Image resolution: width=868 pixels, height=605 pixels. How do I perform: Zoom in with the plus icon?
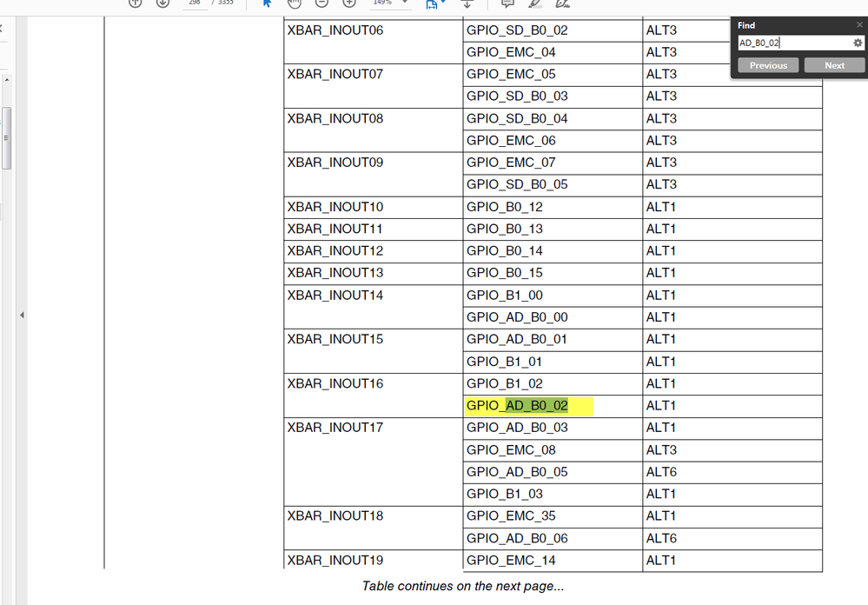click(349, 3)
